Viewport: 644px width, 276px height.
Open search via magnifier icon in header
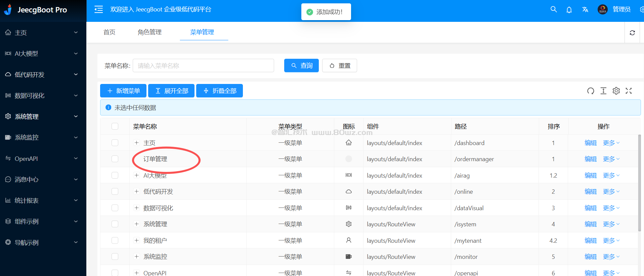pos(554,9)
